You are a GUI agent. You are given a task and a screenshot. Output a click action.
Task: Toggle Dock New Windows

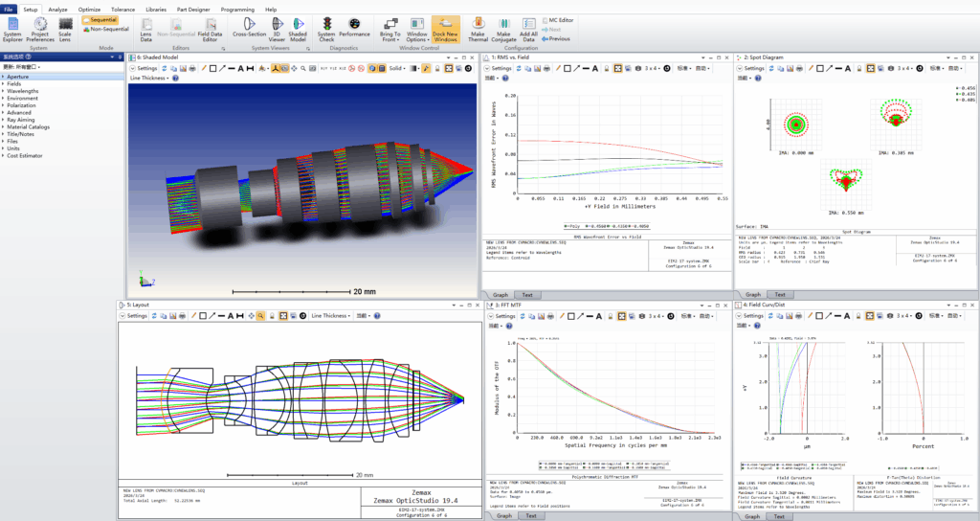click(x=445, y=28)
